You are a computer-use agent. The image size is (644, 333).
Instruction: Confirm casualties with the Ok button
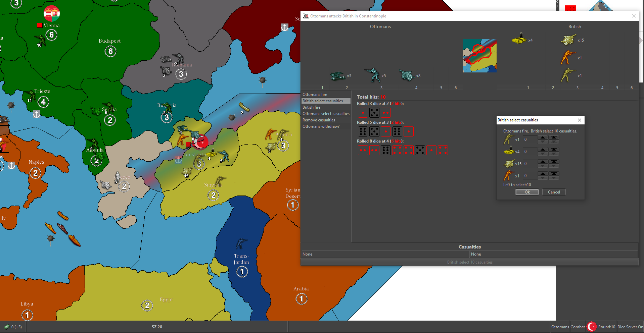[527, 192]
